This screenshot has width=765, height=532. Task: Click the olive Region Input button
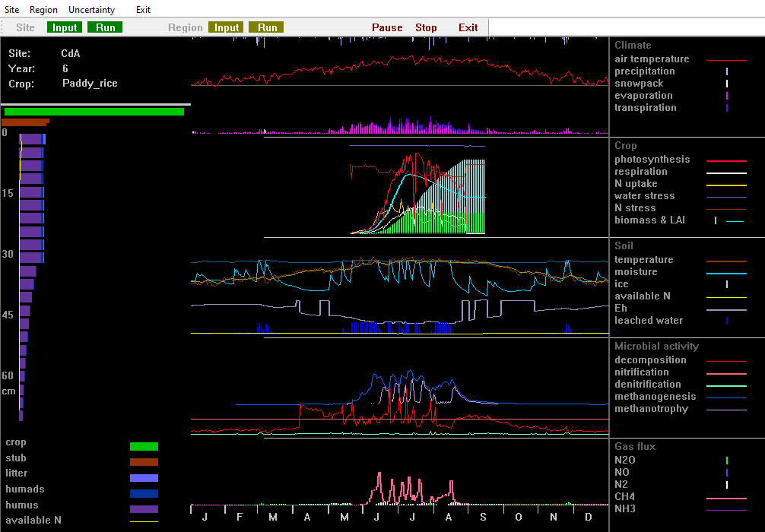click(x=227, y=27)
